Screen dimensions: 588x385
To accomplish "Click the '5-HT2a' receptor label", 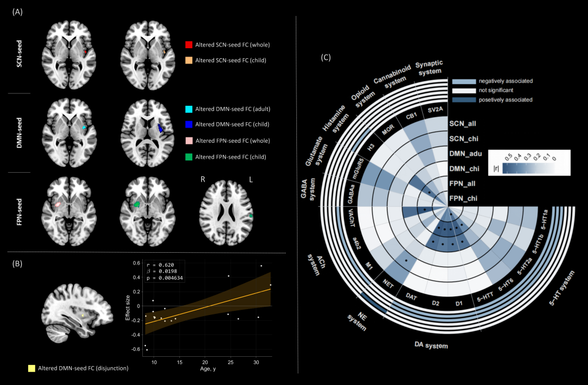I will (524, 266).
